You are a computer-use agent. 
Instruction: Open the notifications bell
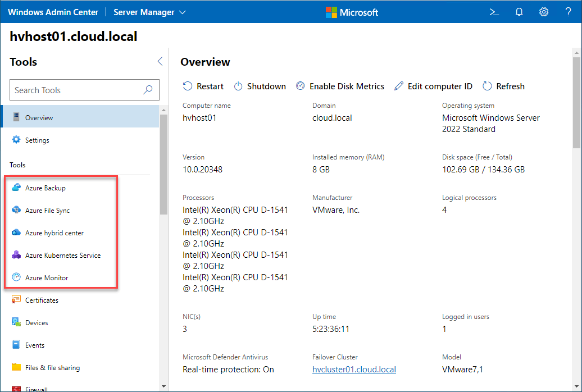pyautogui.click(x=519, y=12)
